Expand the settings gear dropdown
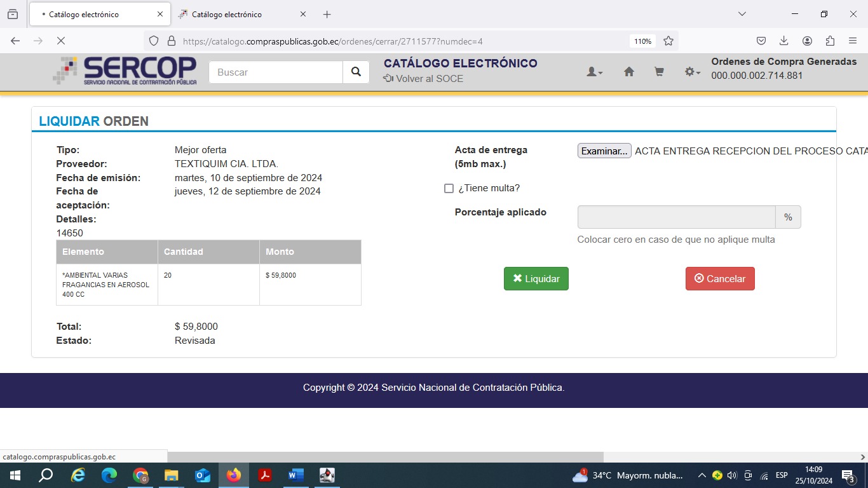The height and width of the screenshot is (488, 868). 692,72
